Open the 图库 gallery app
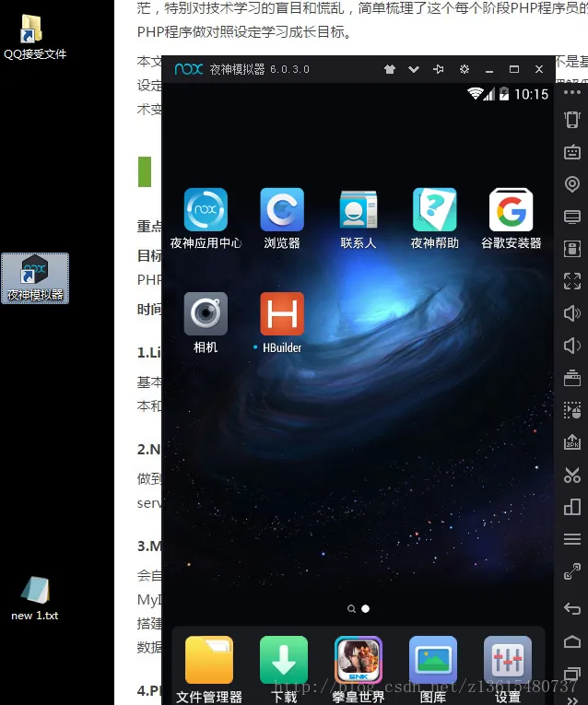Image resolution: width=588 pixels, height=705 pixels. point(433,660)
